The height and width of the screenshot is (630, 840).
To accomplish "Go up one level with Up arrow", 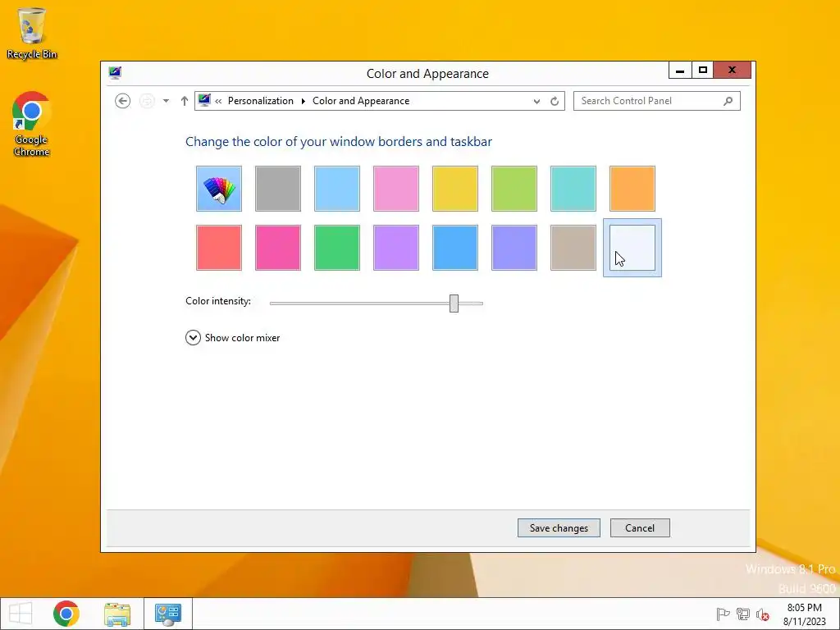I will pos(185,101).
